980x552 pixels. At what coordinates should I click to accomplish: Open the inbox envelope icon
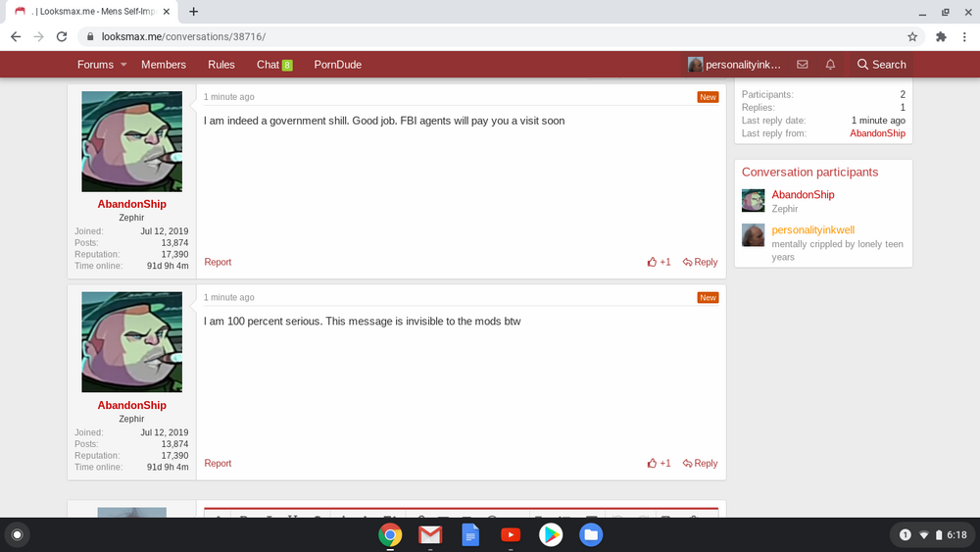click(803, 65)
